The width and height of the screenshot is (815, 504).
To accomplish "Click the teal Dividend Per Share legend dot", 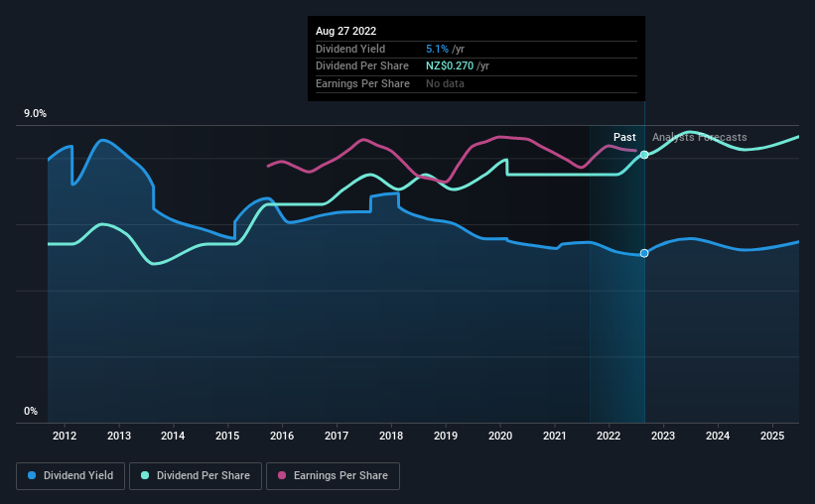I will point(145,475).
